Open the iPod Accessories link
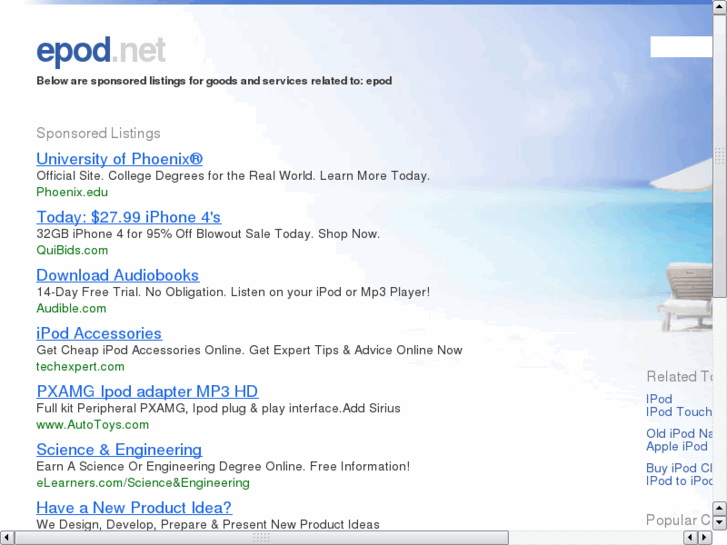This screenshot has width=727, height=545. coord(99,333)
